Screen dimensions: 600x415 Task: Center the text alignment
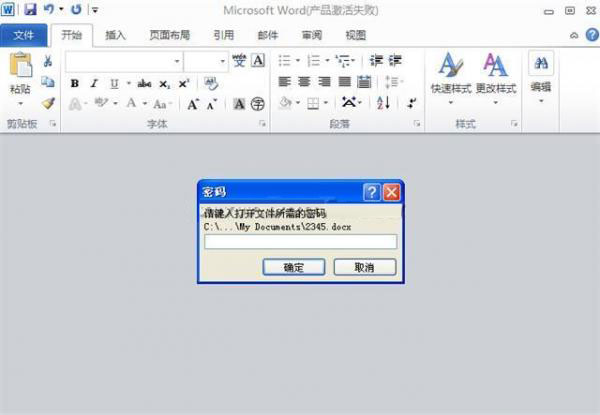(x=304, y=81)
